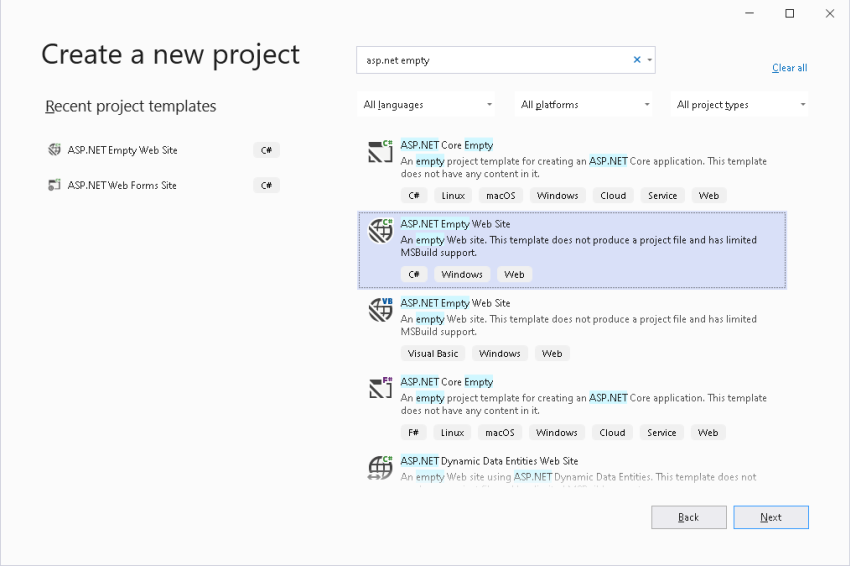Open the All languages dropdown
The height and width of the screenshot is (566, 850).
[427, 105]
